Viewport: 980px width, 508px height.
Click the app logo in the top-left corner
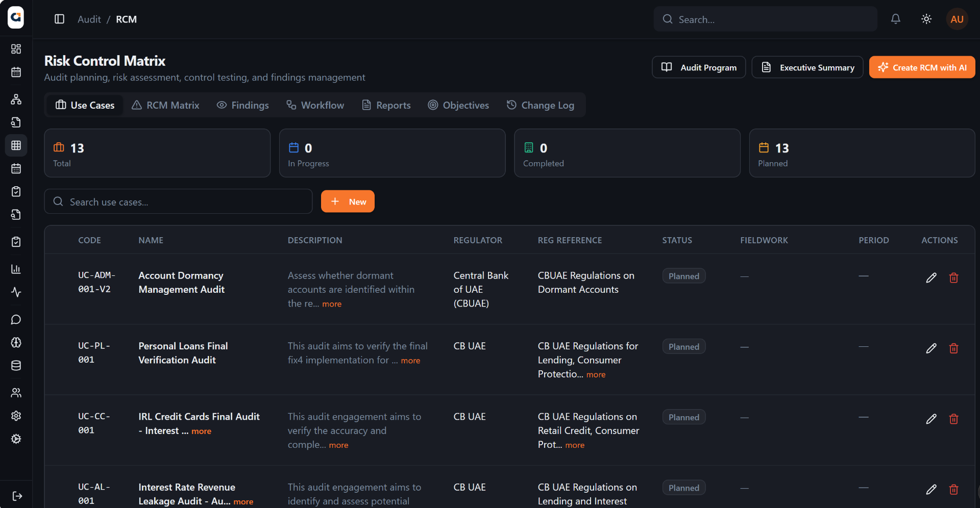click(16, 17)
